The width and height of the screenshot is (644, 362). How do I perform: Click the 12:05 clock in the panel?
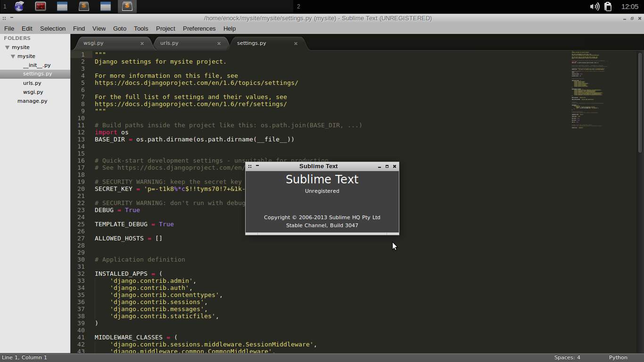(x=629, y=7)
